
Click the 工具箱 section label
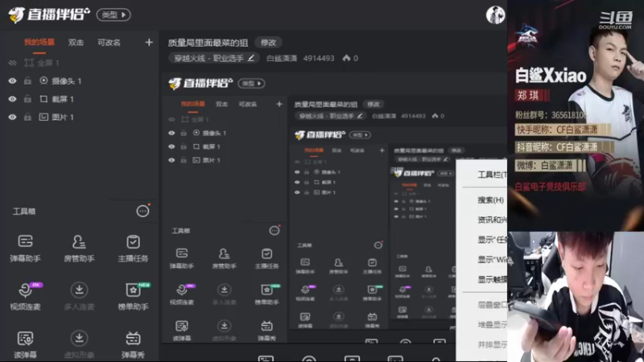(24, 211)
